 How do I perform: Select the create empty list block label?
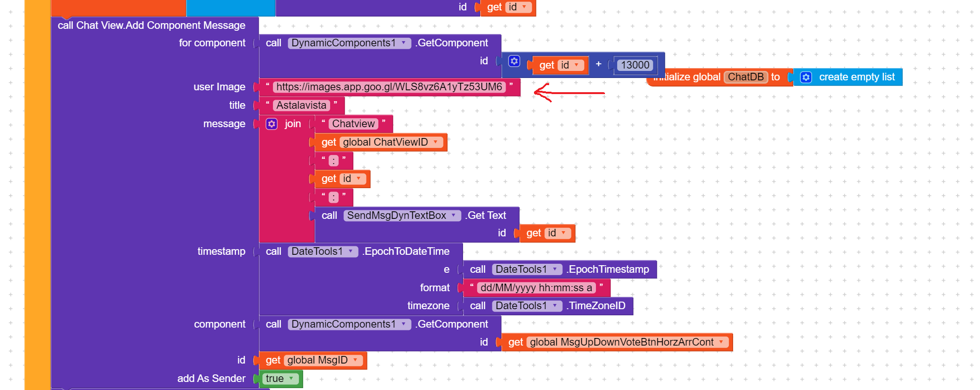click(857, 77)
